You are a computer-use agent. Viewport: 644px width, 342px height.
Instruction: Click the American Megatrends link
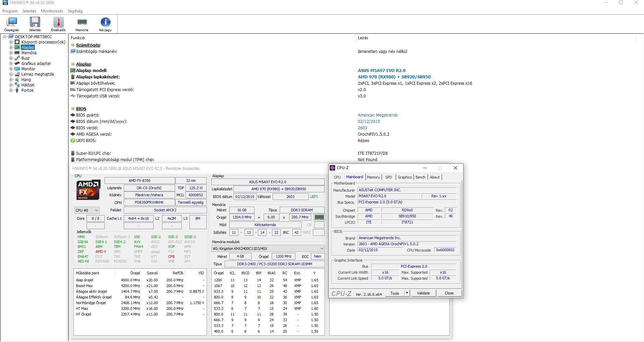[x=378, y=115]
